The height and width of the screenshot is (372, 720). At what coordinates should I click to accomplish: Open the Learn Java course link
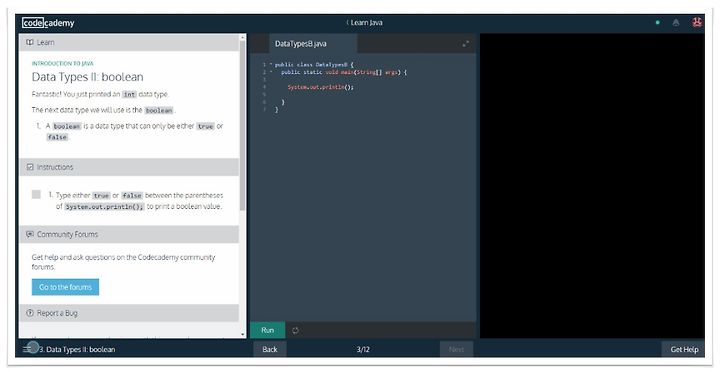(365, 23)
